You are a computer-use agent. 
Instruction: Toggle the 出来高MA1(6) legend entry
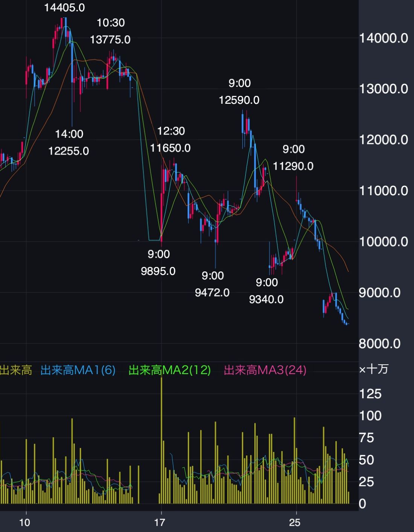[x=78, y=370]
